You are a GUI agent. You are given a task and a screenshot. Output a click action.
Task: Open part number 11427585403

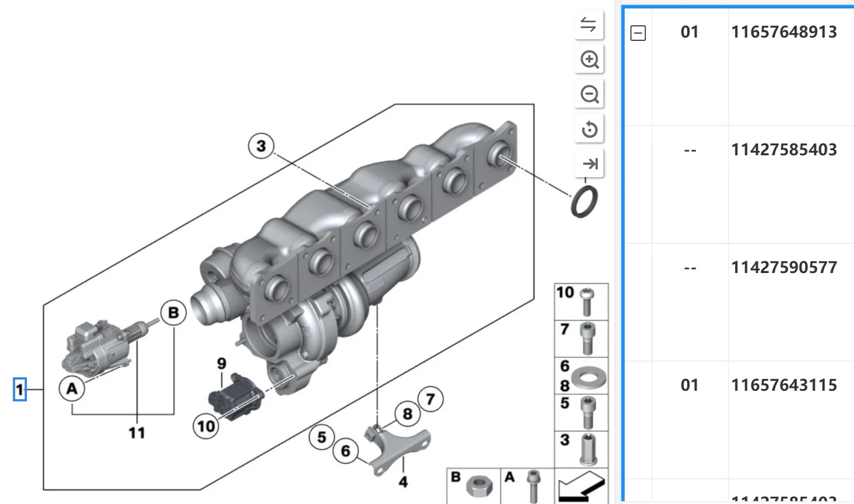[x=784, y=150]
